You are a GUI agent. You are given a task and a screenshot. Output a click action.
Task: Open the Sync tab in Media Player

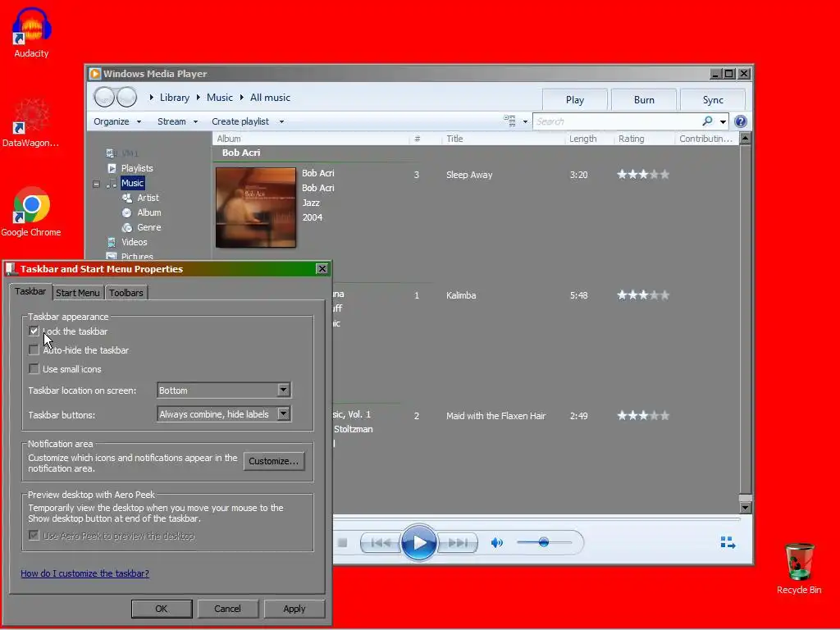[713, 99]
